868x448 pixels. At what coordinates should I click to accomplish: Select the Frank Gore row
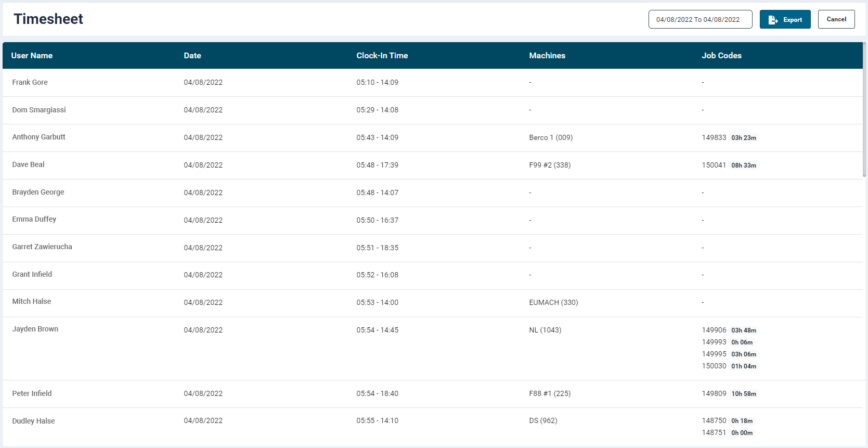coord(30,82)
